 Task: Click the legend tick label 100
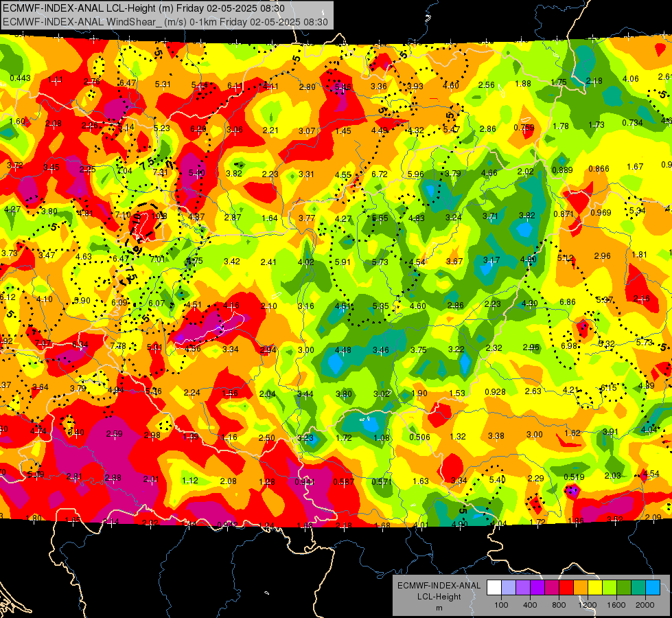501,605
